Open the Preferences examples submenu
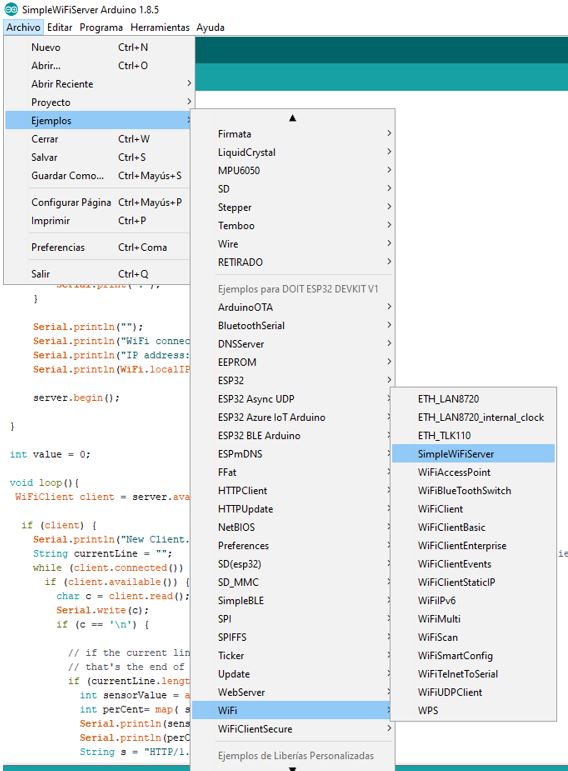 coord(293,546)
